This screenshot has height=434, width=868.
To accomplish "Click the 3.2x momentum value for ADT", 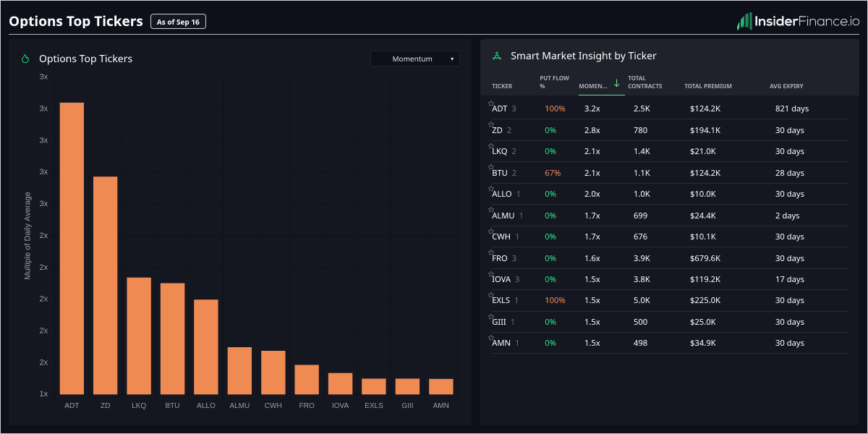I will tap(592, 109).
